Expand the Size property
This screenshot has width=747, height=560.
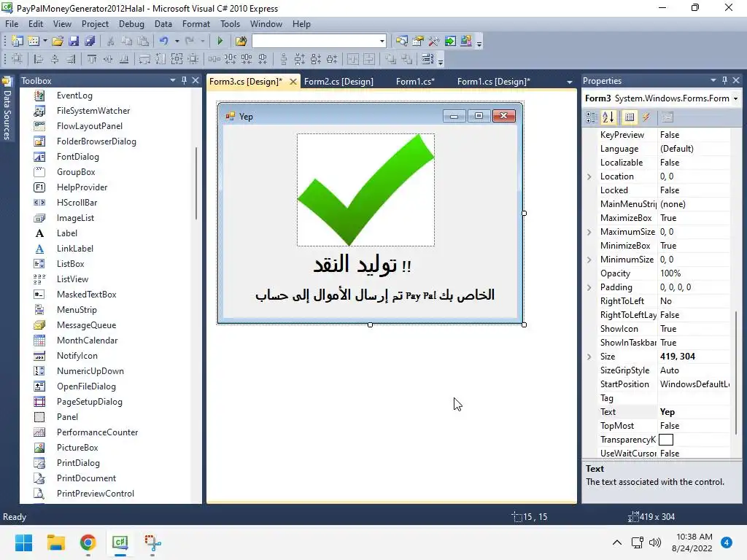click(x=589, y=357)
